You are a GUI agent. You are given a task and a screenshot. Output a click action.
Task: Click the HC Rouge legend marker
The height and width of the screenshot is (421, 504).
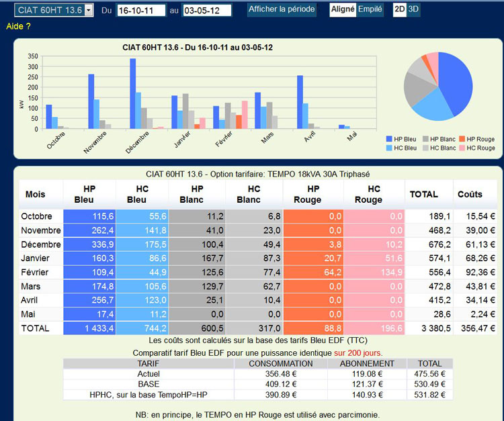(460, 148)
